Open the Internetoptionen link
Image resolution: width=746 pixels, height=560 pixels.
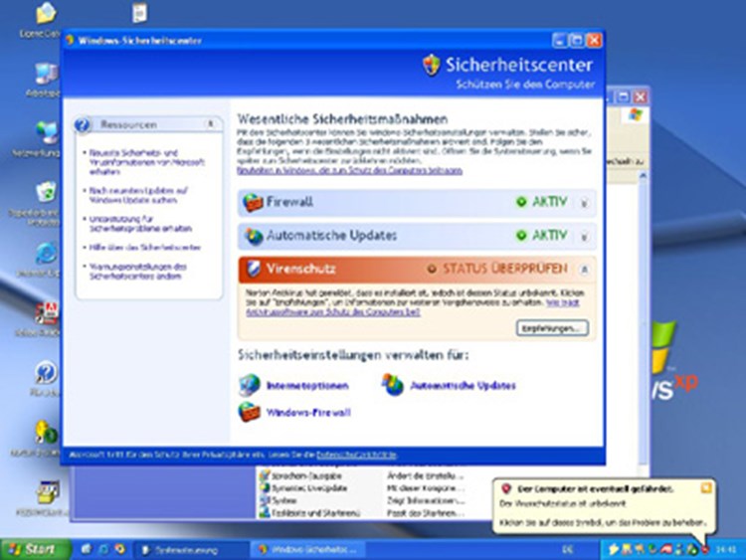pyautogui.click(x=307, y=385)
